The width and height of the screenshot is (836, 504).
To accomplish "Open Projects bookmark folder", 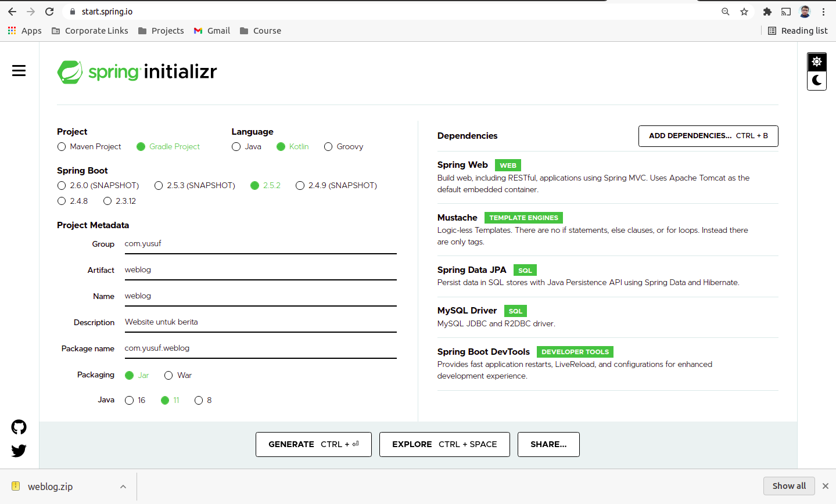I will coord(161,31).
